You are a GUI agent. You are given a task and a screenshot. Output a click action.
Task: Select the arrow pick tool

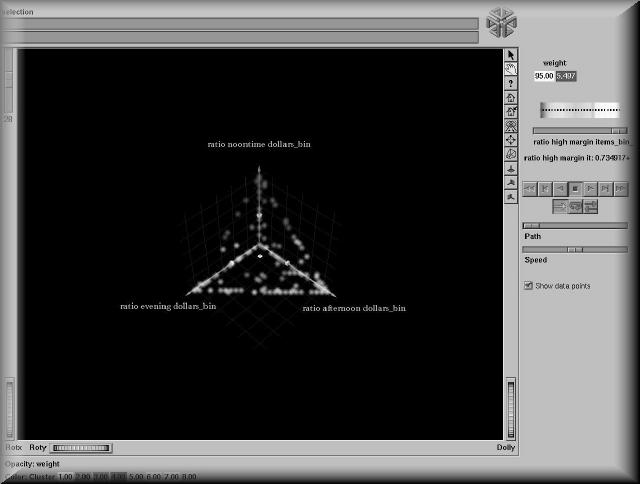click(x=511, y=55)
